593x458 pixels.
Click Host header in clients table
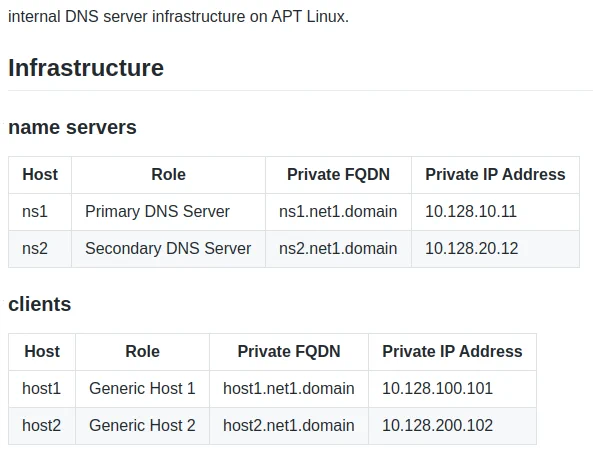click(42, 352)
